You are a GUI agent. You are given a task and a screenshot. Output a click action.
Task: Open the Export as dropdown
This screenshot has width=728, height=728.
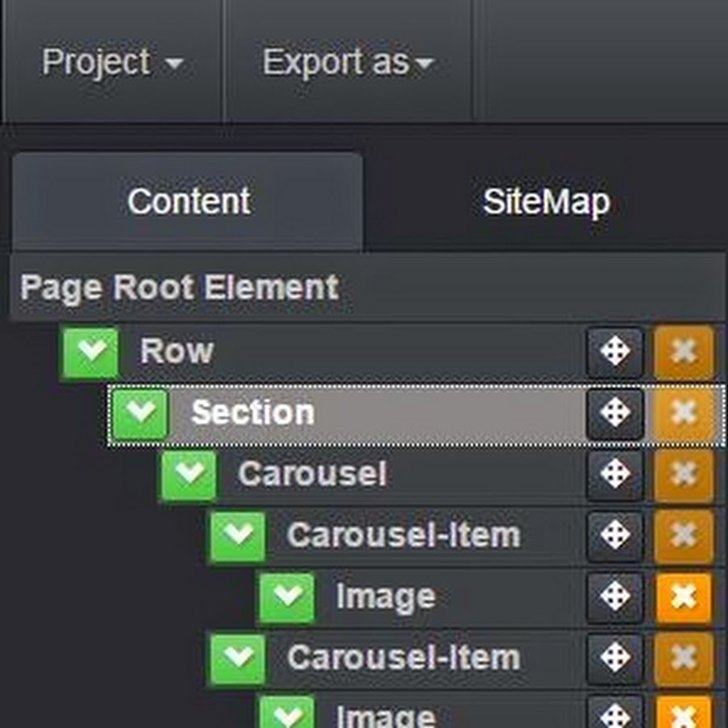348,62
